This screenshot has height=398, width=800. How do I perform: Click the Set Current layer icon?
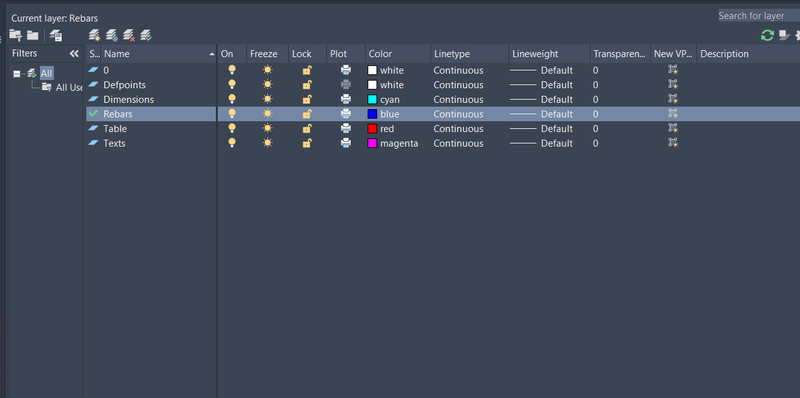pos(146,35)
